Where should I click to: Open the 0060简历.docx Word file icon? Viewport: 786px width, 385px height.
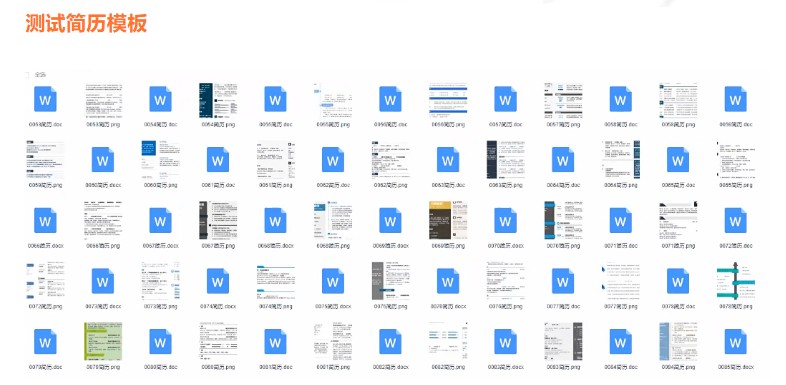click(x=103, y=160)
